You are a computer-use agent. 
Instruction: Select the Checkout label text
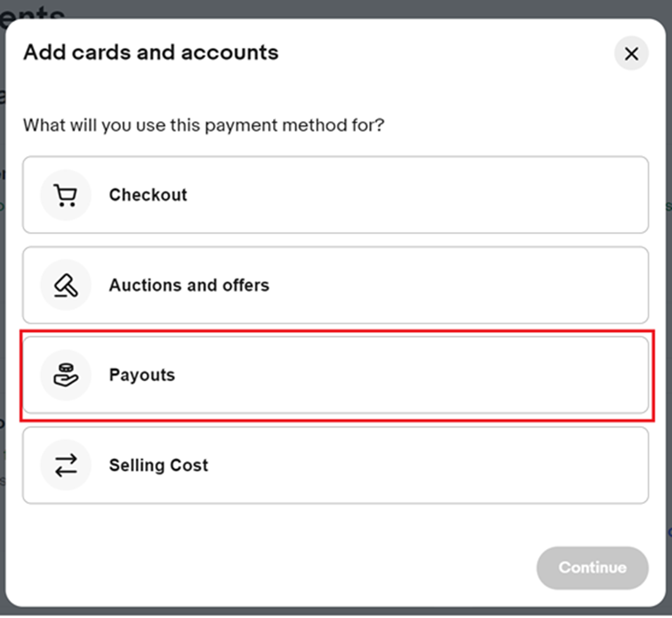click(148, 195)
